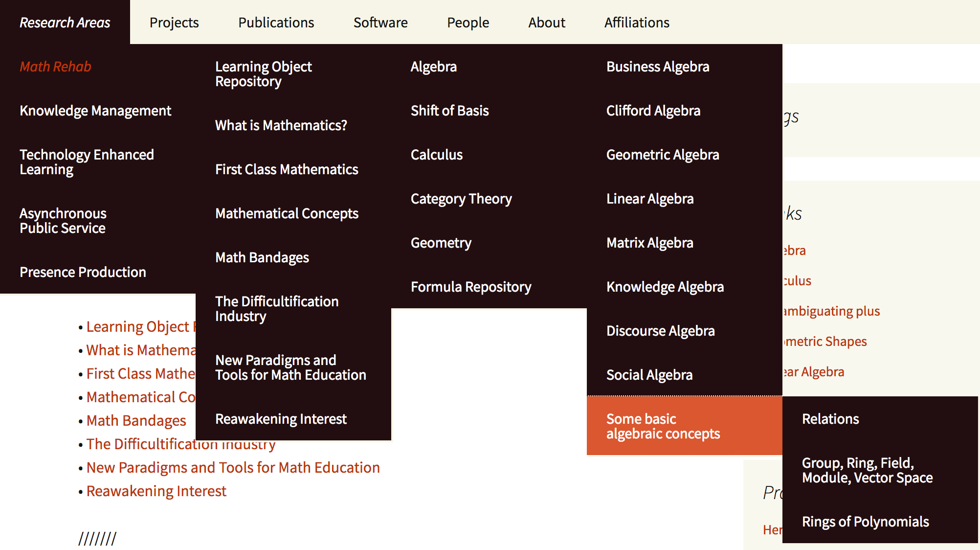Open the Learning Object Repository submenu item
Viewport: 980px width, 550px height.
pyautogui.click(x=263, y=74)
